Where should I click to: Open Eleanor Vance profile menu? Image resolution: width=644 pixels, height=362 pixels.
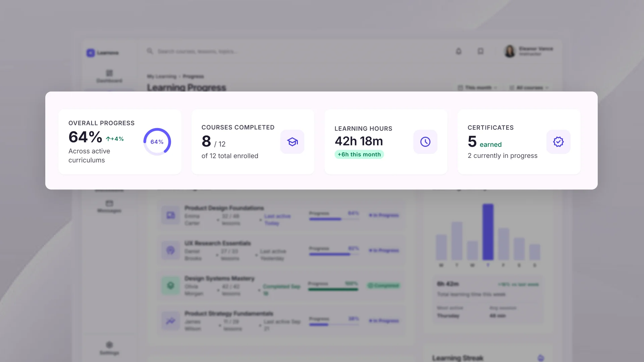click(x=528, y=51)
